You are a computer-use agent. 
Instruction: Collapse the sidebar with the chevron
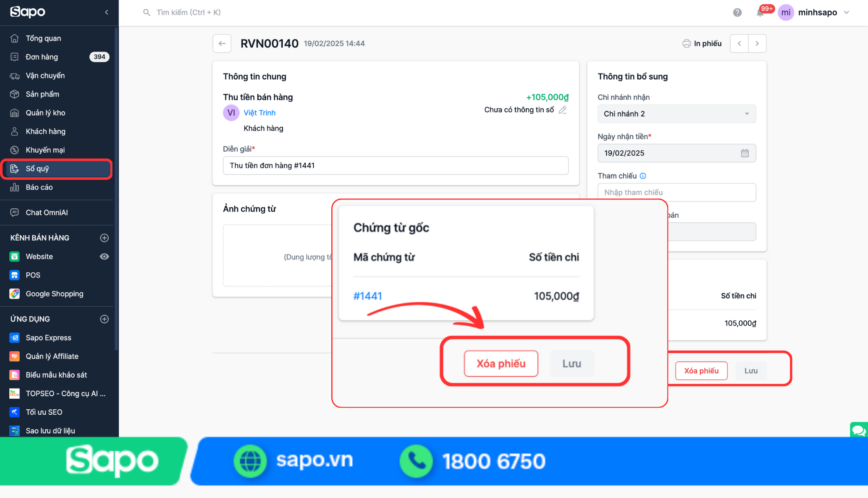(107, 12)
